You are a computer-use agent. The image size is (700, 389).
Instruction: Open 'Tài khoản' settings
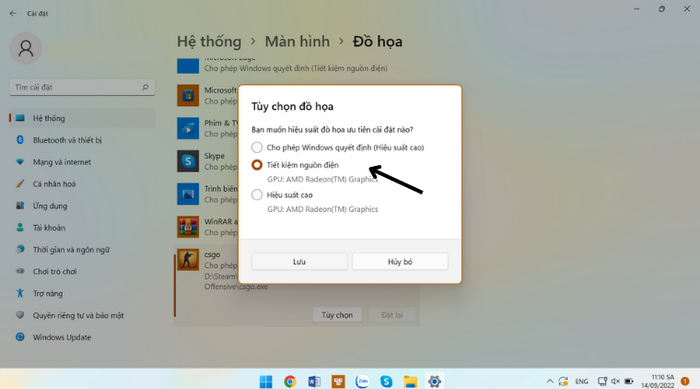point(82,228)
